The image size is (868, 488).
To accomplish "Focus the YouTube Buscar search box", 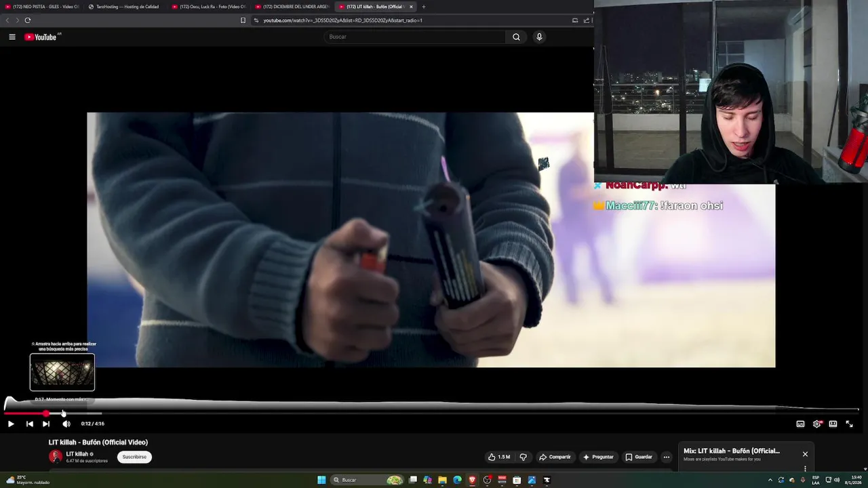I will pos(415,37).
